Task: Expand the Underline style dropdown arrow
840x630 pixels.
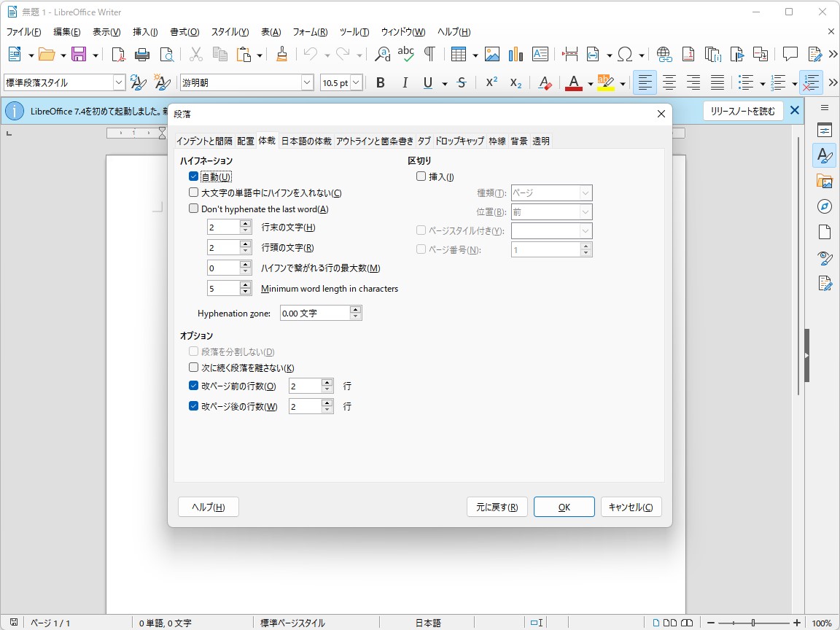Action: [445, 84]
